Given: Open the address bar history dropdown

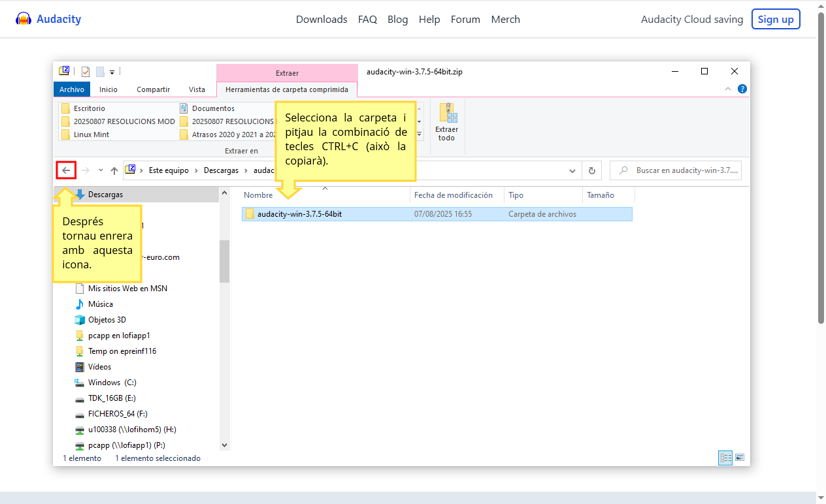Looking at the screenshot, I should (x=572, y=170).
